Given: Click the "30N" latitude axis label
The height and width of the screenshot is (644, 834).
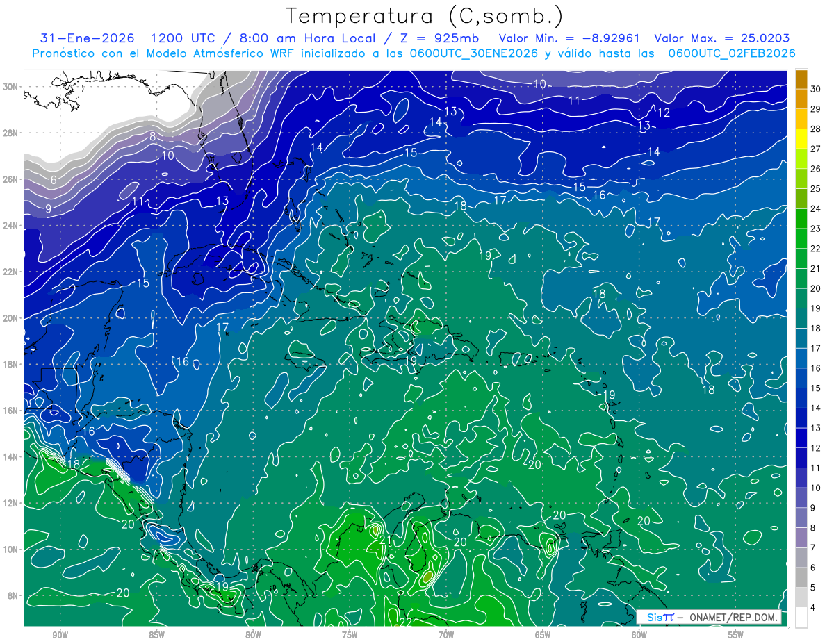Looking at the screenshot, I should point(10,87).
